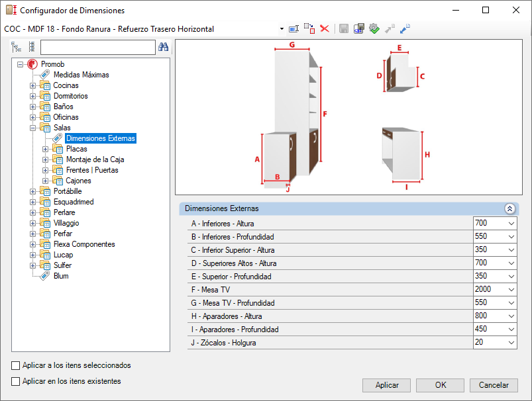
Task: Click the save-as XML floppy disk icon
Action: (359, 29)
